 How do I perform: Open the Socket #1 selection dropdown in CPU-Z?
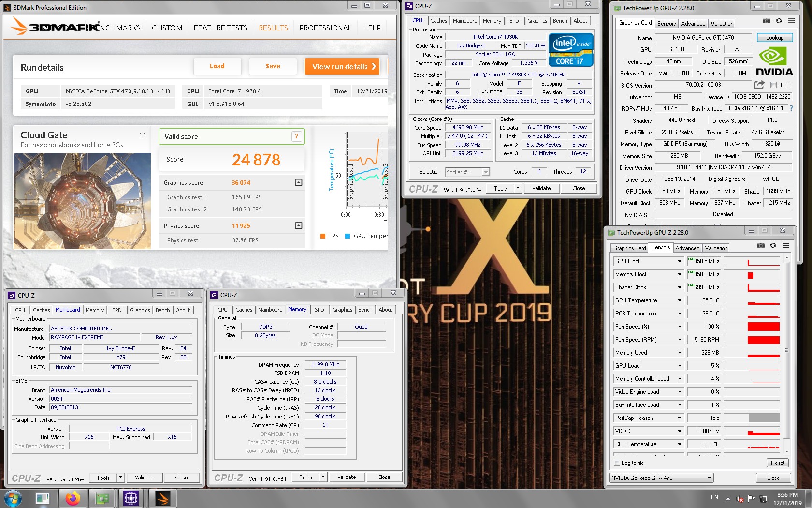[x=486, y=172]
